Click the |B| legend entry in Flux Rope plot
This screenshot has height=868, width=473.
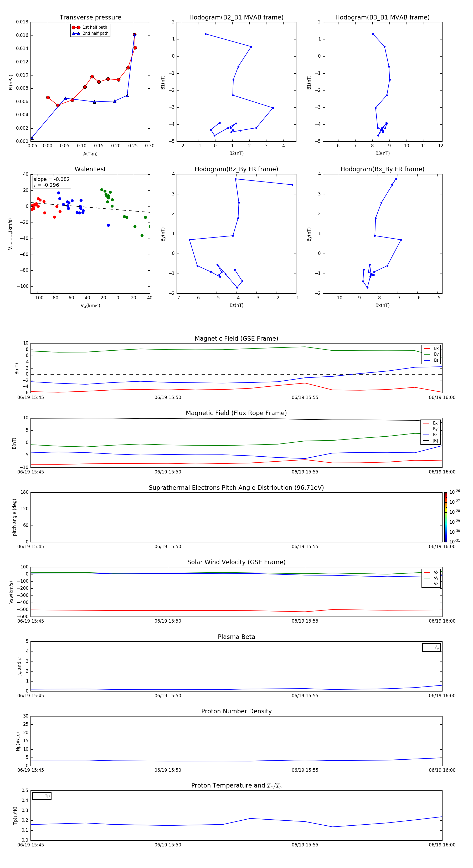coord(431,441)
